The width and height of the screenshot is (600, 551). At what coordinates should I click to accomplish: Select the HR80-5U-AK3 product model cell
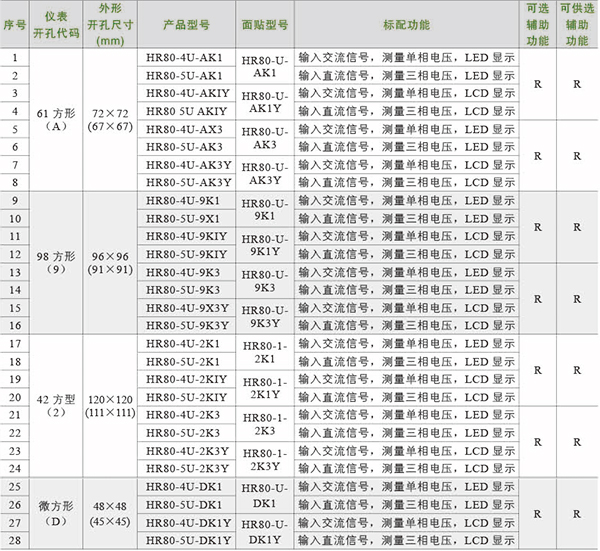(187, 147)
